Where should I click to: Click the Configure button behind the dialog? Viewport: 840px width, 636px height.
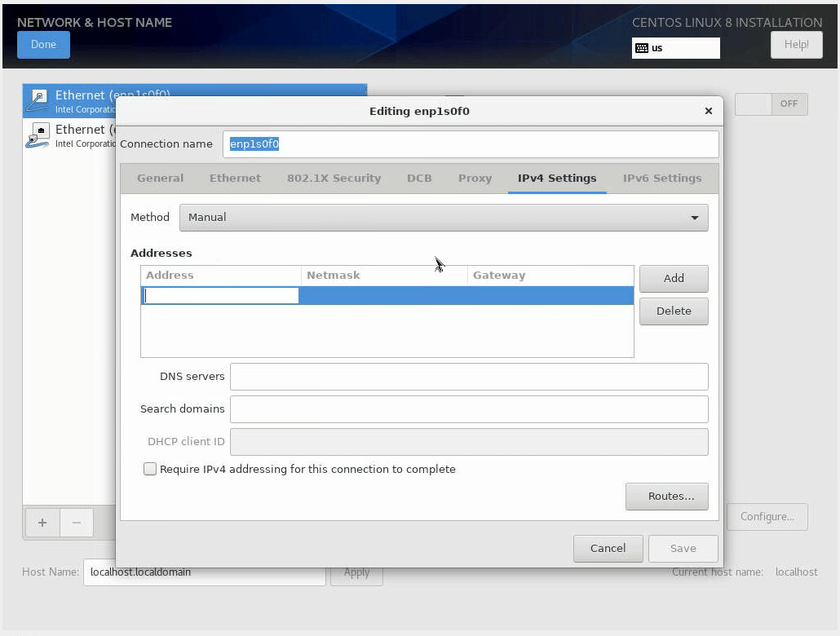(767, 517)
